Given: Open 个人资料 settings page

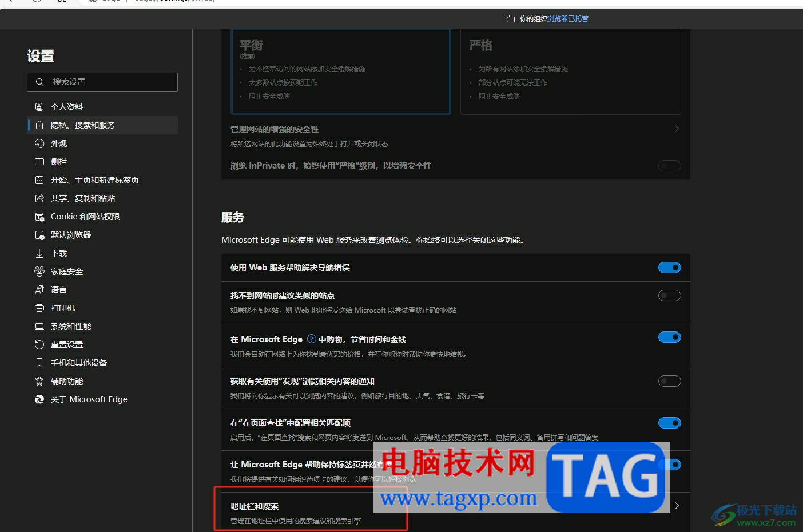Looking at the screenshot, I should point(102,107).
